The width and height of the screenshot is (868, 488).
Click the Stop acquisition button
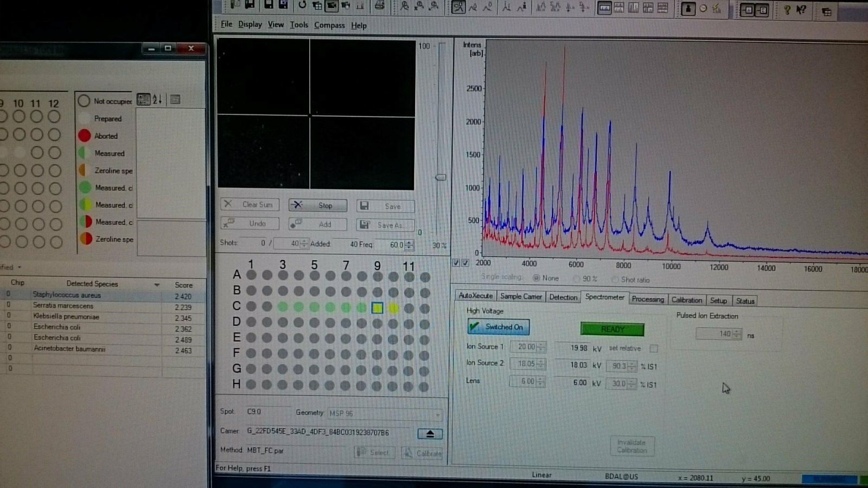point(318,205)
